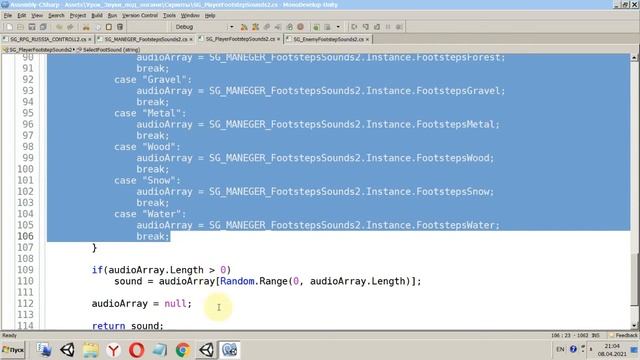Click the Save All toolbar icon
The image size is (640, 360).
click(43, 27)
